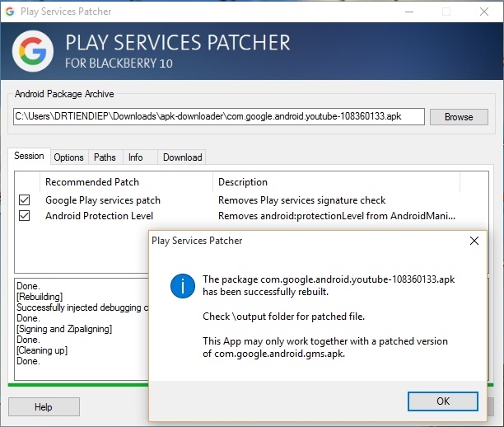This screenshot has width=504, height=427.
Task: Switch to the Session tab
Action: tap(29, 157)
